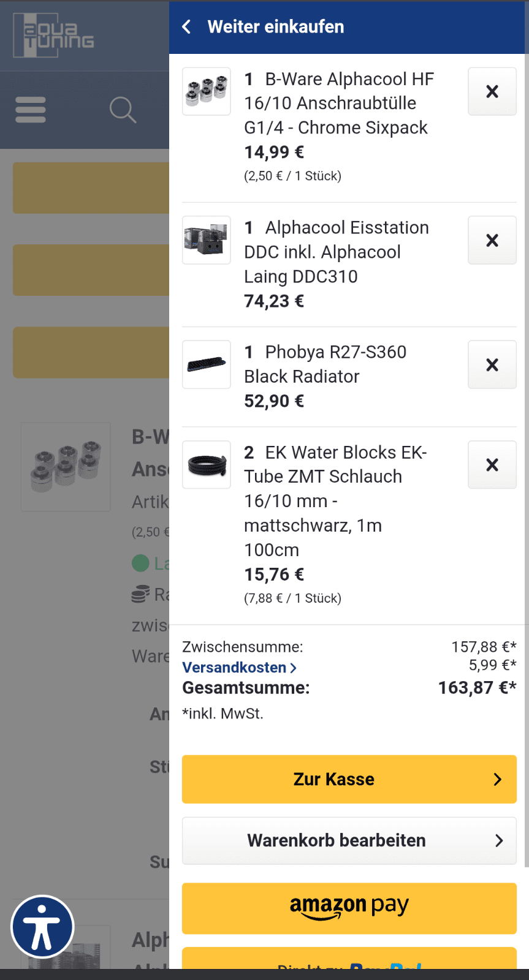Open the EK-Tube ZMT Schlauch product thumbnail
The height and width of the screenshot is (980, 529).
(x=206, y=464)
